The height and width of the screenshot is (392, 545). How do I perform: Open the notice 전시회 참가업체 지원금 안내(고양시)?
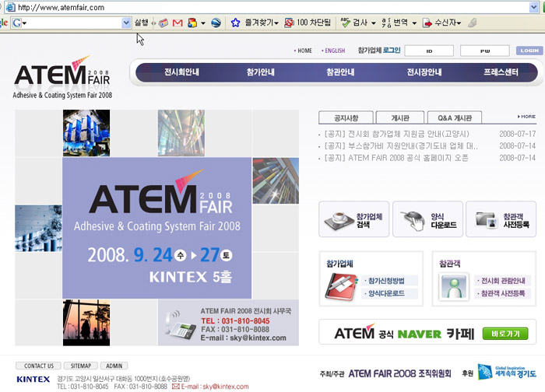click(x=396, y=134)
